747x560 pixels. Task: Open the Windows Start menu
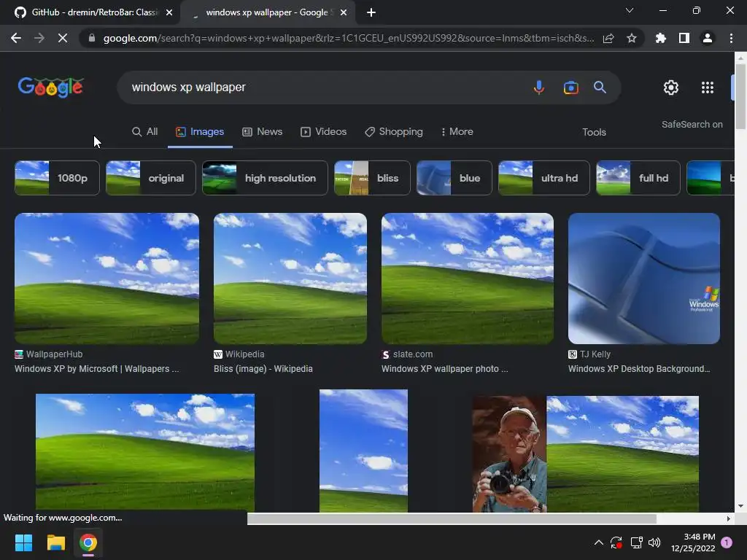23,542
